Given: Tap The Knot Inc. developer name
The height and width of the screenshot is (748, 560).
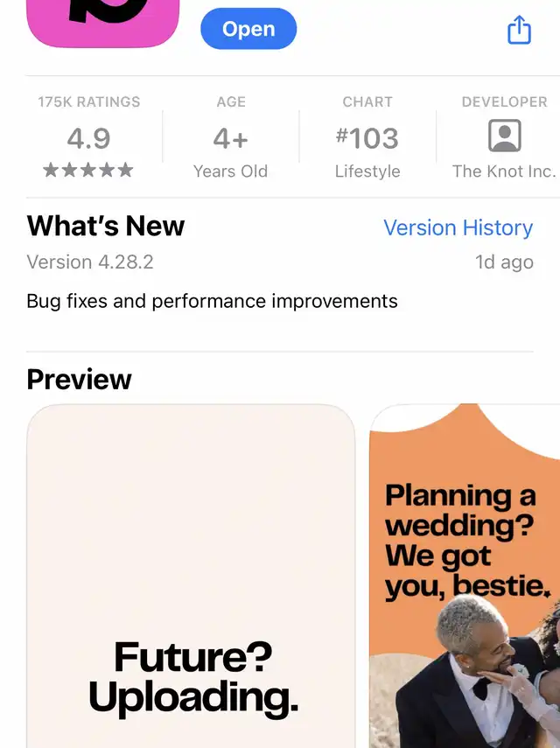Looking at the screenshot, I should tap(504, 171).
